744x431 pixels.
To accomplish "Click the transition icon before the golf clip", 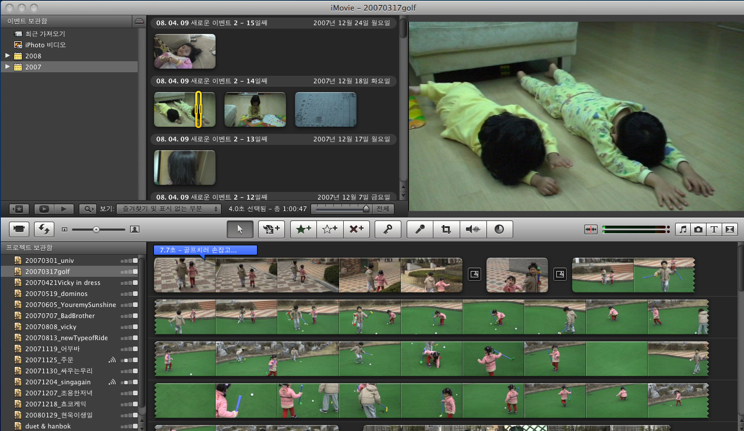I will point(560,274).
